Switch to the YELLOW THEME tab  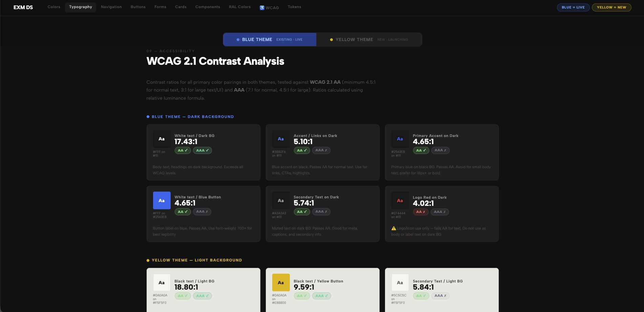(369, 39)
